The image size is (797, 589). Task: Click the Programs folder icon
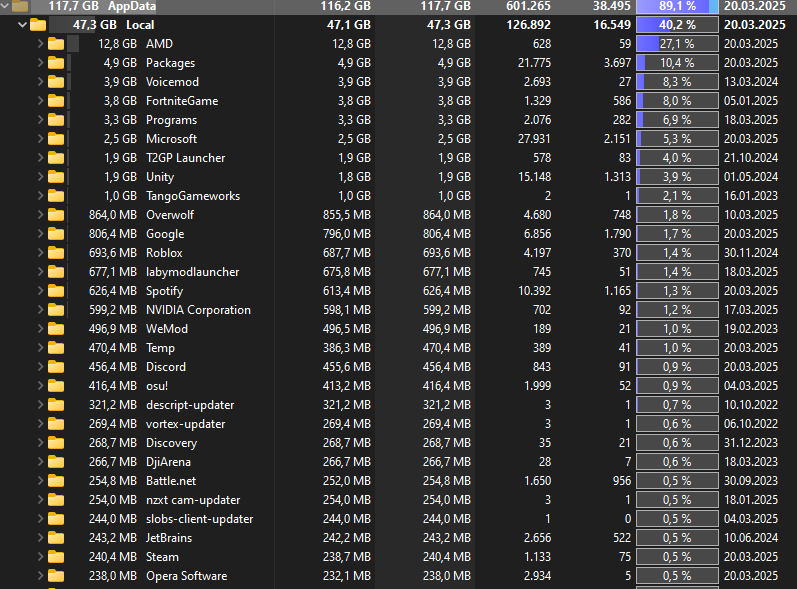click(x=56, y=120)
